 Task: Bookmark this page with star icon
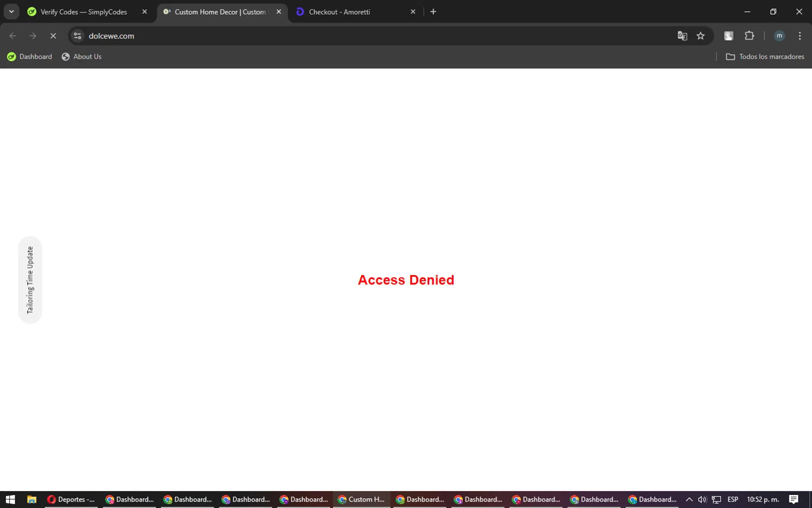coord(700,36)
